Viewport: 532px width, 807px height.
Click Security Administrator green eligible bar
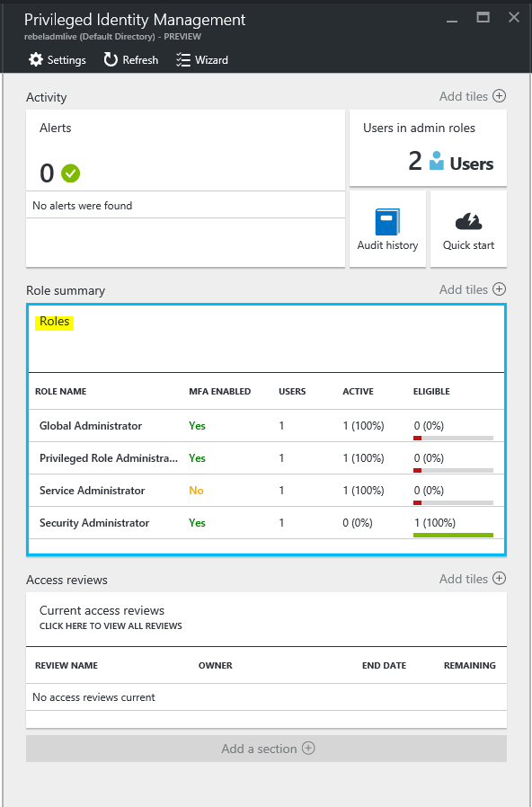453,536
